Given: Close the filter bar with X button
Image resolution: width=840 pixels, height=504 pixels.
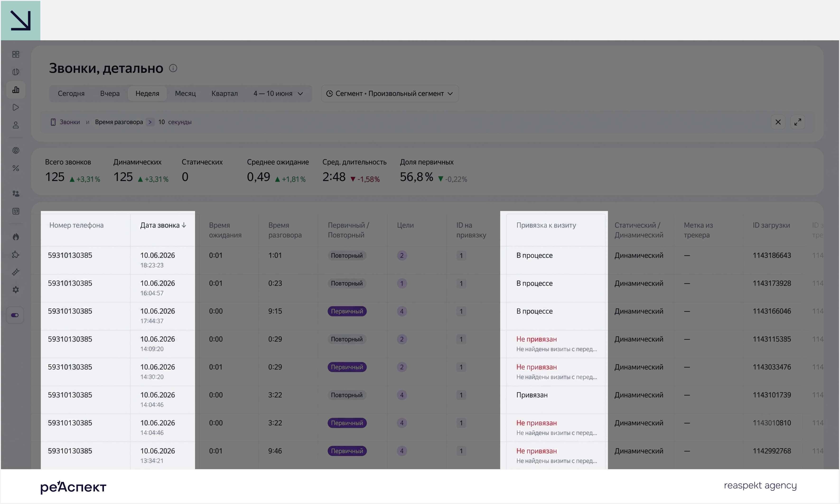Looking at the screenshot, I should pos(778,122).
